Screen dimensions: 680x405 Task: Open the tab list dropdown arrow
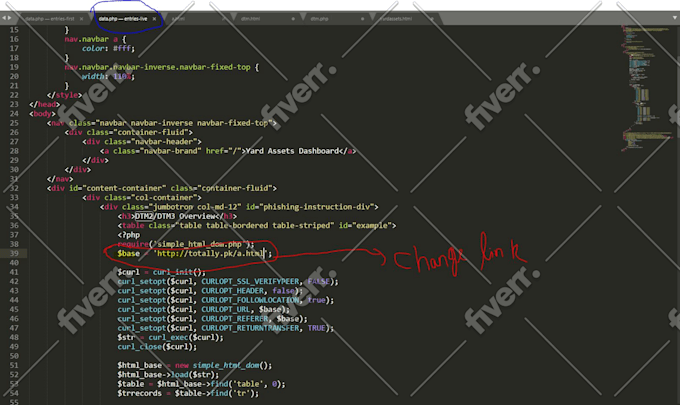coord(675,18)
